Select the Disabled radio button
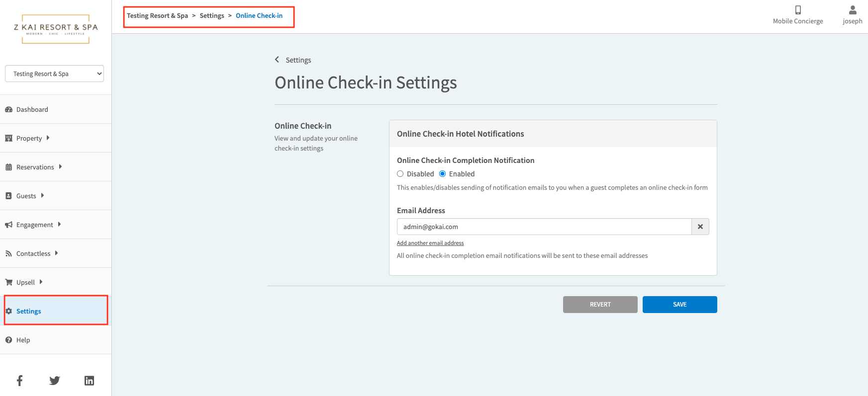Viewport: 868px width, 396px height. [400, 174]
